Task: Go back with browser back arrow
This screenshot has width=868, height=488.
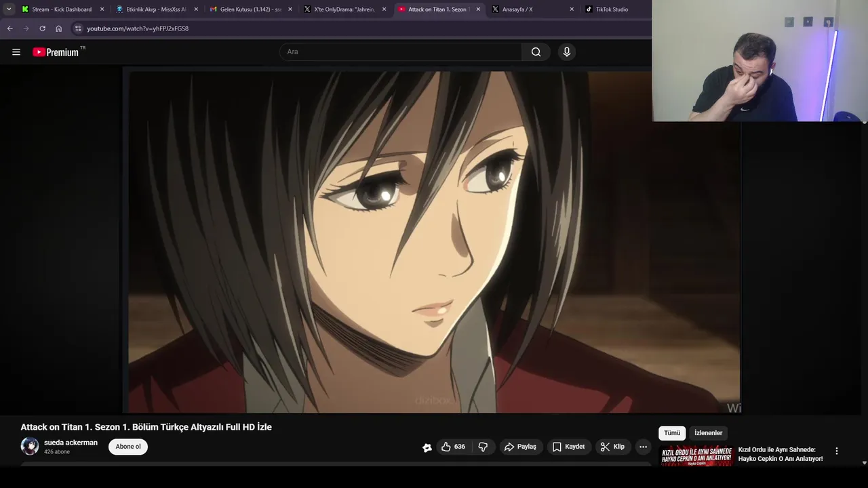Action: pos(9,28)
